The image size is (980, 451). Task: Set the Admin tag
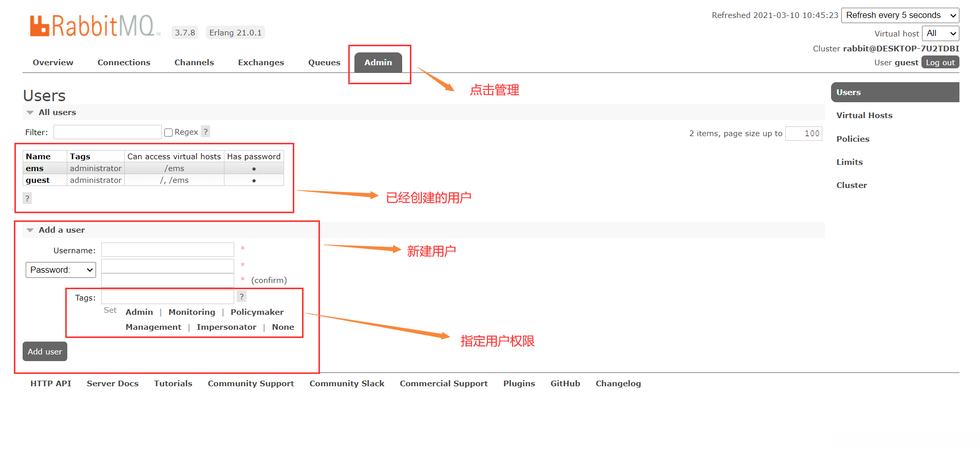pyautogui.click(x=139, y=312)
